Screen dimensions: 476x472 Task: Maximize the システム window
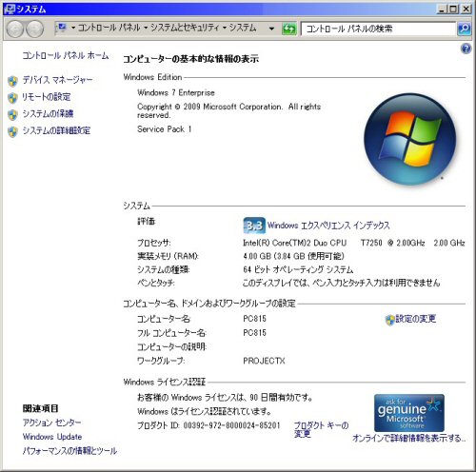point(454,9)
